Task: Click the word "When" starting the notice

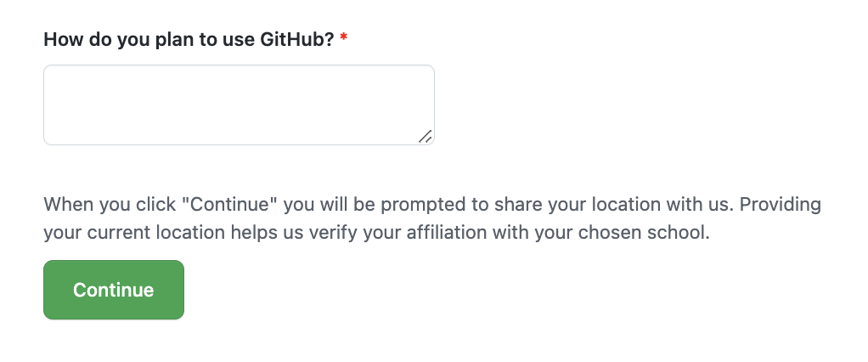Action: point(69,204)
